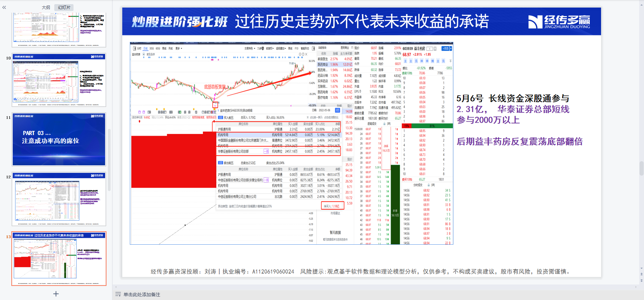This screenshot has width=644, height=300.
Task: Click the editor scroll-down arrow
Action: [641, 268]
